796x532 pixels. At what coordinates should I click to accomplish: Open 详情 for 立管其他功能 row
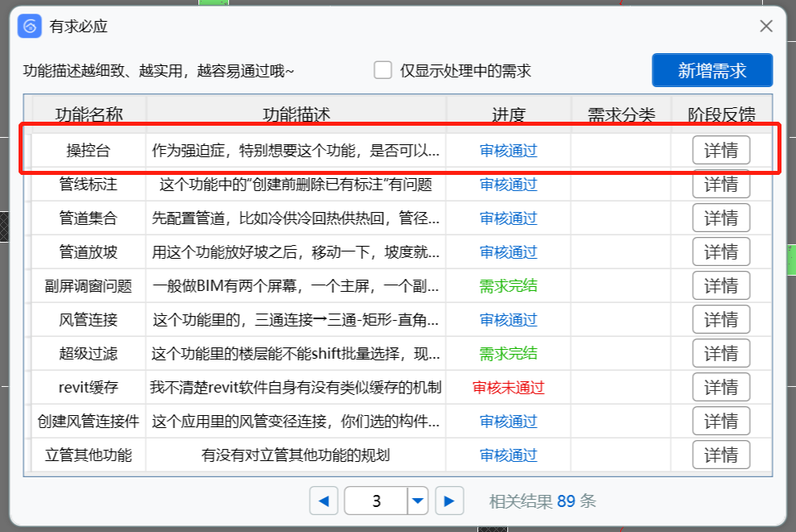pyautogui.click(x=721, y=455)
